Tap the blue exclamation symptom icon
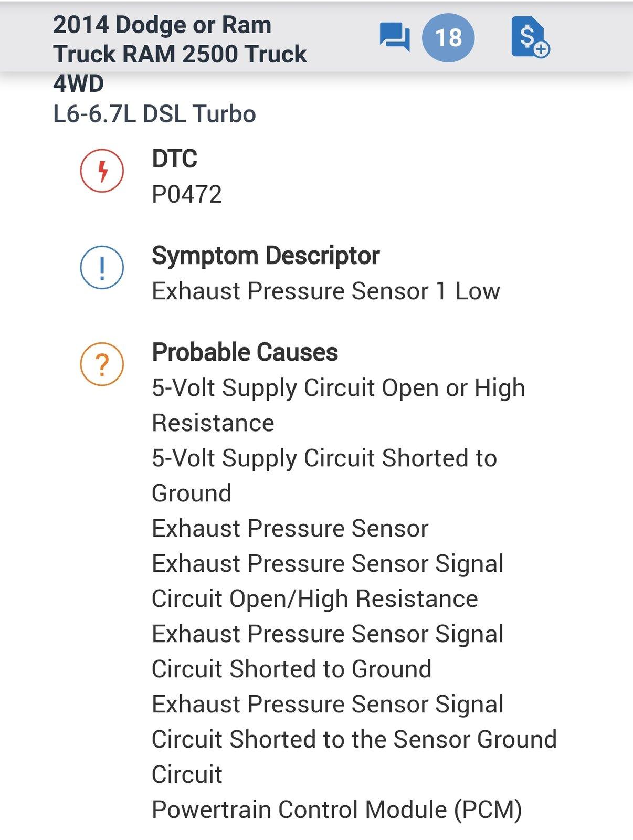This screenshot has height=840, width=633. point(102,267)
